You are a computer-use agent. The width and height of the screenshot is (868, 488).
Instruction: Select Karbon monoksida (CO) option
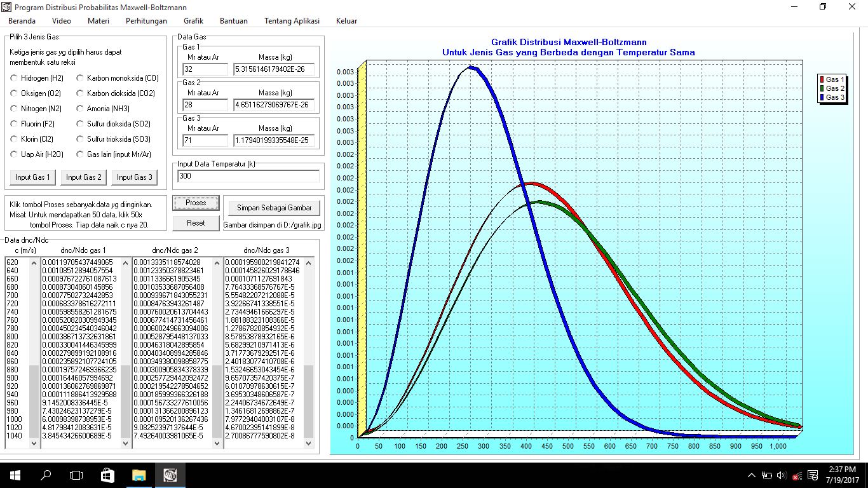click(x=80, y=78)
